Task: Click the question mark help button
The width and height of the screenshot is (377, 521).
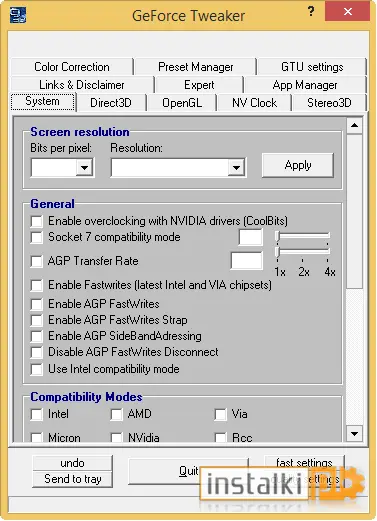Action: (x=311, y=12)
